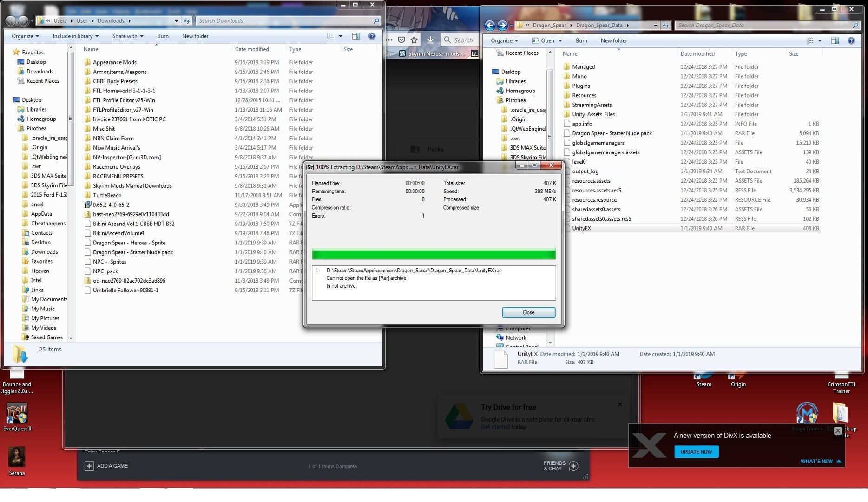Select CBBE Body Presets folder
868x502 pixels.
coord(115,81)
